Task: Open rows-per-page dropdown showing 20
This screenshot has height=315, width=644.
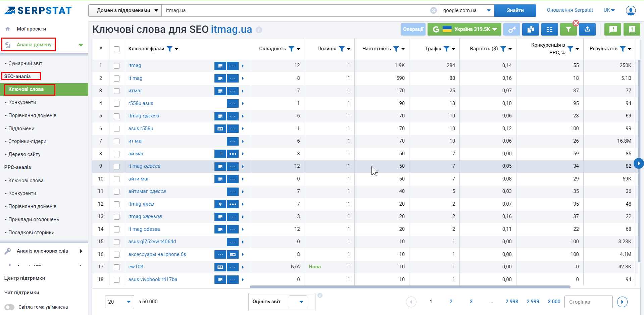Action: click(119, 302)
